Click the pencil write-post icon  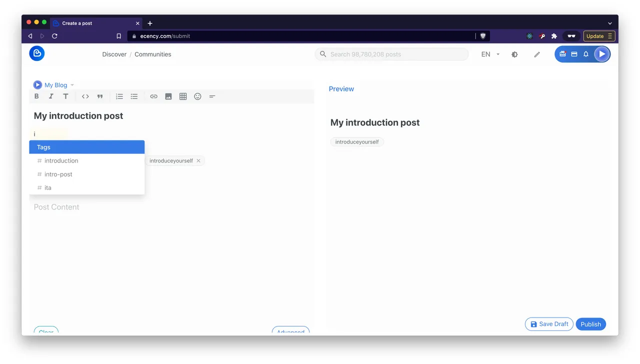(537, 54)
